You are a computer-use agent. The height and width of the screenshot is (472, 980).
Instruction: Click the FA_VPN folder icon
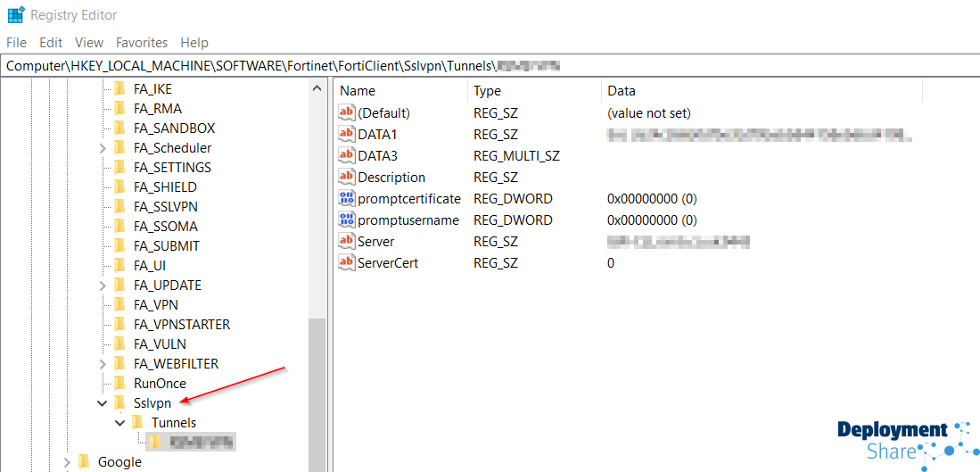click(x=120, y=304)
